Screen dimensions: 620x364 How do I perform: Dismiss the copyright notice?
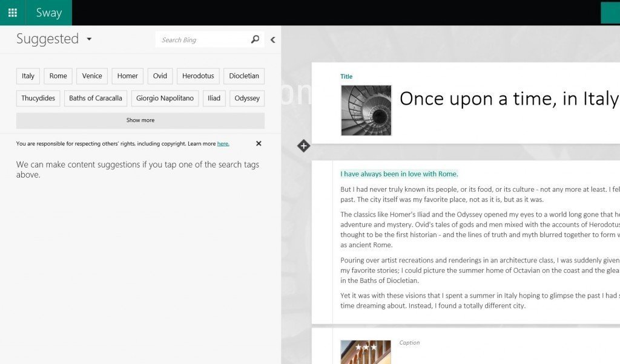259,144
